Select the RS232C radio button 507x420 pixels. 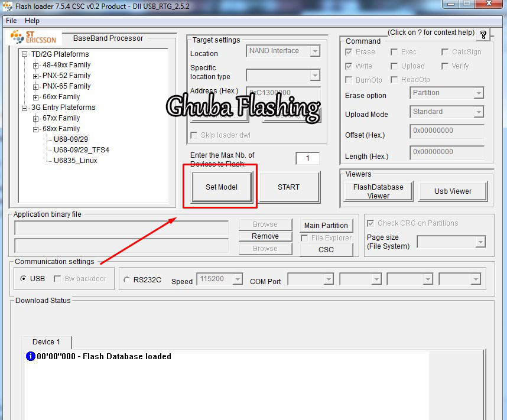(126, 279)
